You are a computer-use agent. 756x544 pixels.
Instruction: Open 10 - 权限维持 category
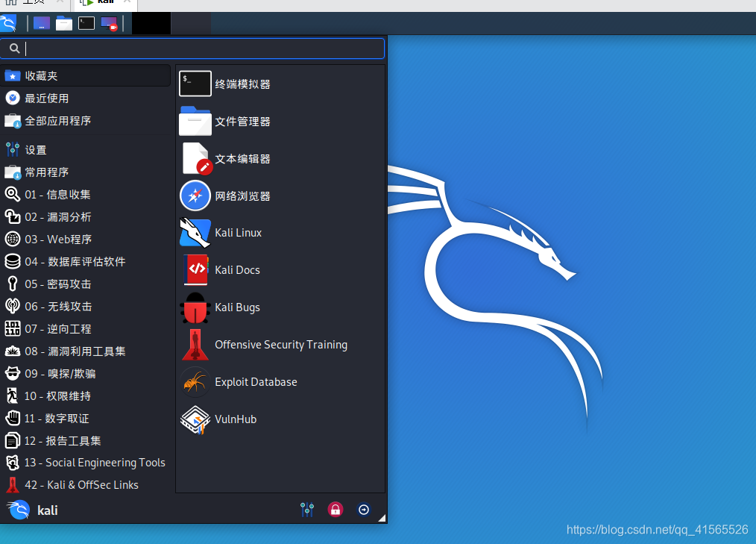(x=85, y=396)
